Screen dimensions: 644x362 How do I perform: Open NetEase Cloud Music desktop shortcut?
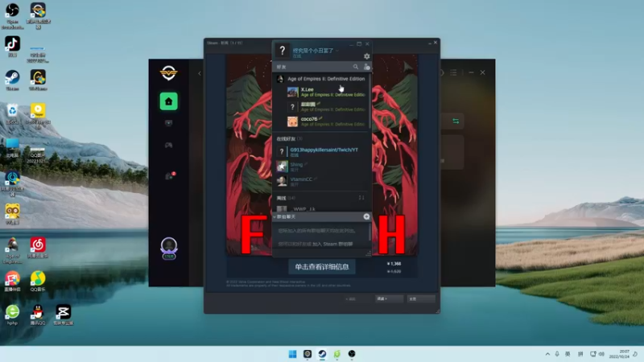pyautogui.click(x=38, y=248)
